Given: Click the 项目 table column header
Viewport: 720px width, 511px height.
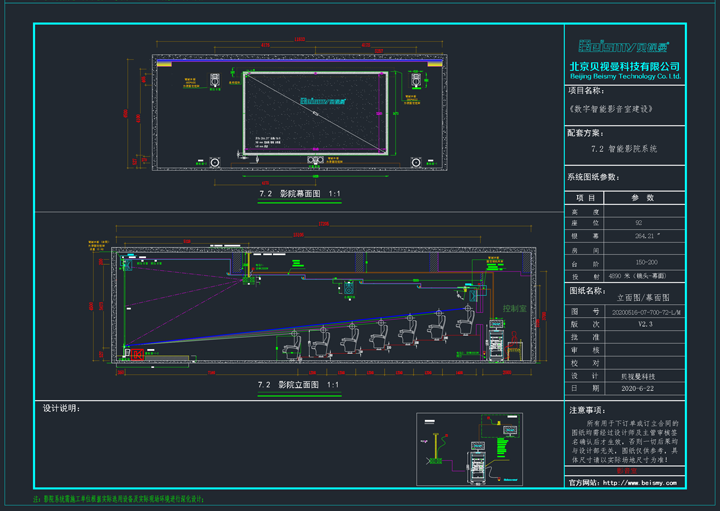Looking at the screenshot, I should [x=585, y=198].
